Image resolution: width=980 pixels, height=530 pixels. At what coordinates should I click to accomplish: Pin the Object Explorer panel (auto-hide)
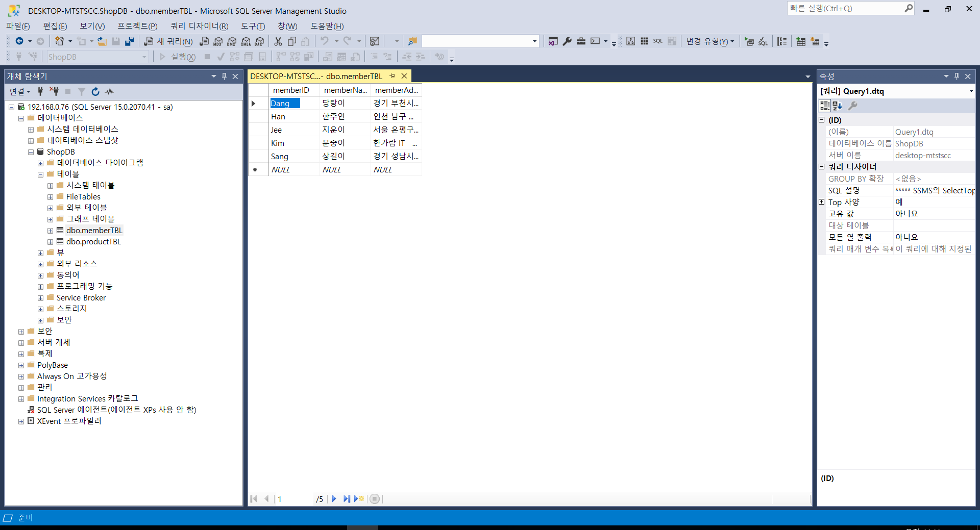coord(224,77)
